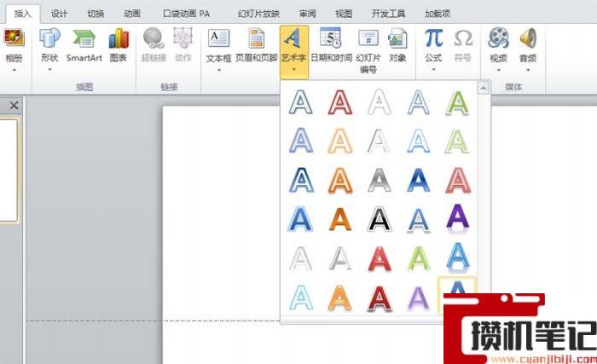
Task: Close the slide thumbnail pane
Action: pyautogui.click(x=14, y=105)
